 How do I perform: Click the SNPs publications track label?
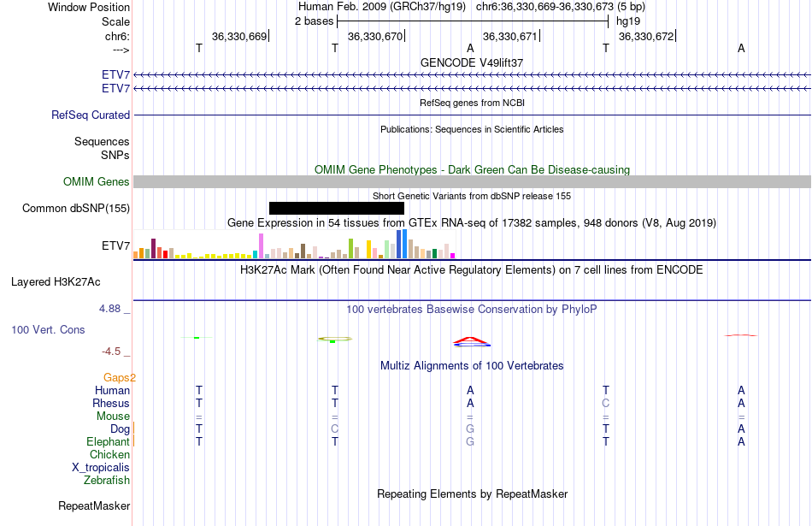pyautogui.click(x=115, y=155)
